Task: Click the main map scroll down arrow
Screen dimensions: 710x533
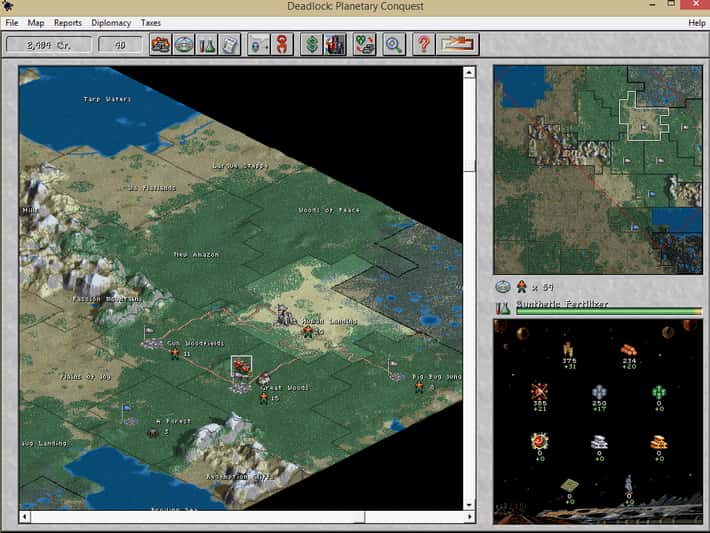Action: [469, 504]
